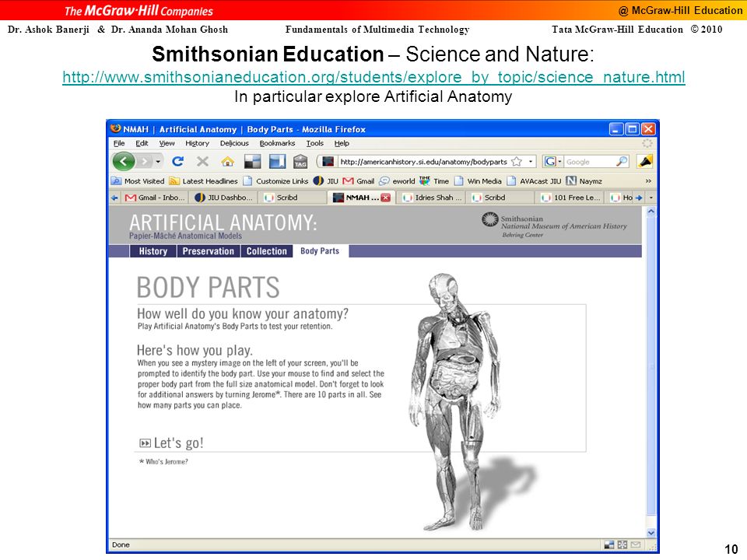The image size is (747, 560).
Task: Click the Delicious sidebar toggle icon
Action: tap(277, 162)
